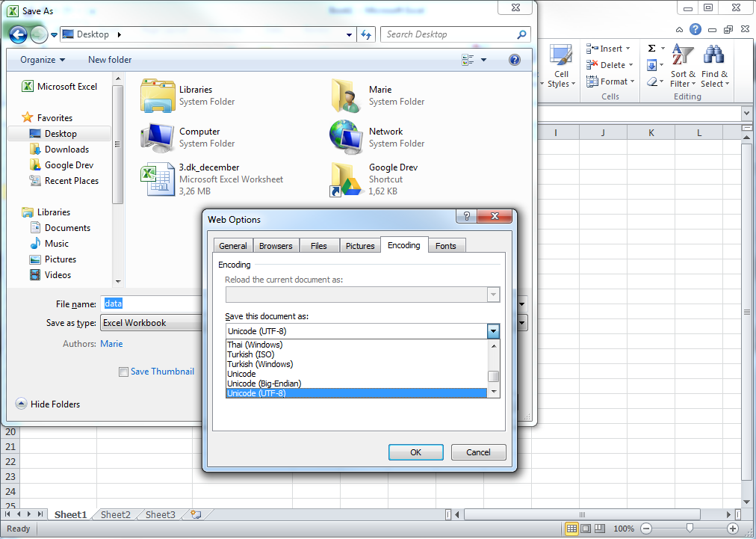Click the Sort & Filter icon
The height and width of the screenshot is (539, 756).
click(x=683, y=66)
